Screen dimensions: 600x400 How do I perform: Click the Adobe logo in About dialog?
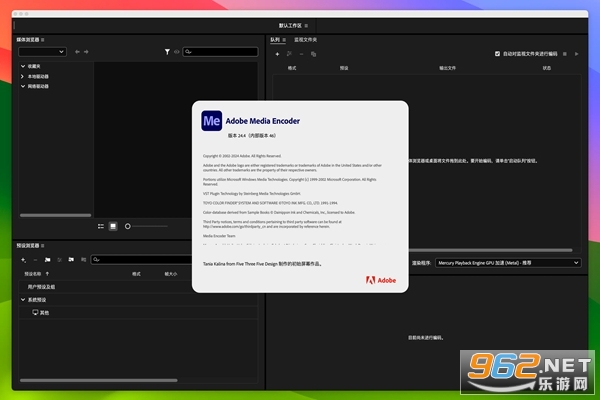pos(381,281)
